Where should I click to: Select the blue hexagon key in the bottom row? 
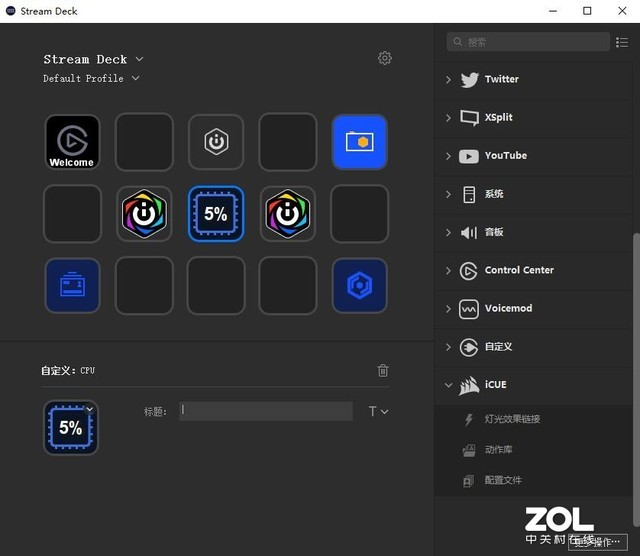point(360,285)
